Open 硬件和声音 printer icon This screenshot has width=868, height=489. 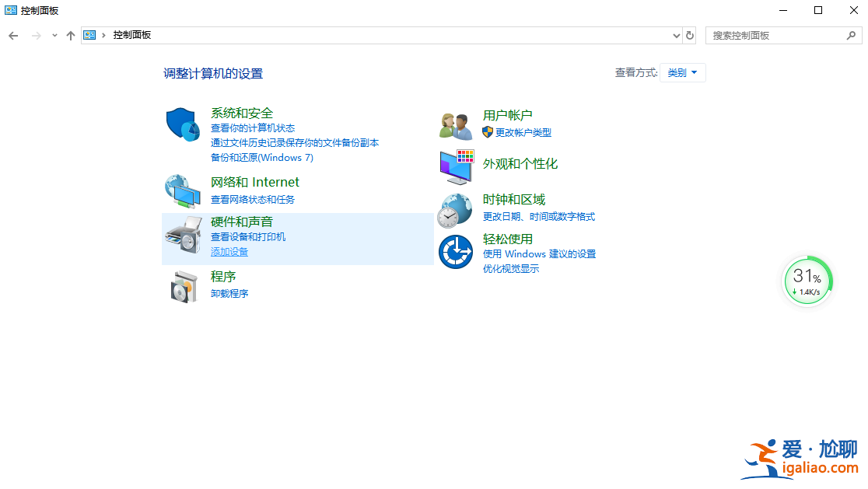point(182,234)
